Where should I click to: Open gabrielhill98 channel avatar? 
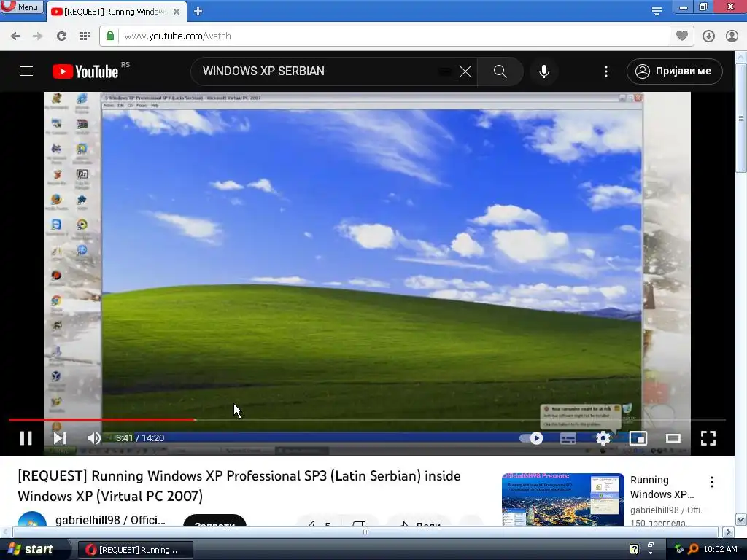click(32, 519)
